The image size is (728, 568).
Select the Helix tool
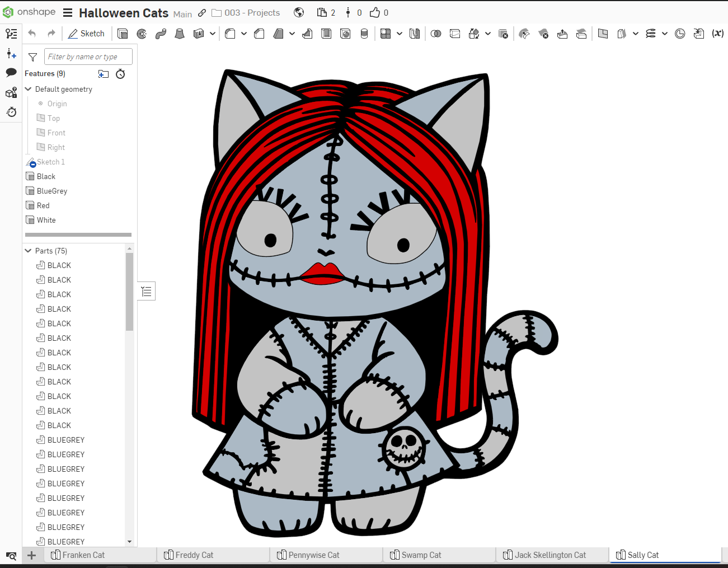click(x=651, y=34)
